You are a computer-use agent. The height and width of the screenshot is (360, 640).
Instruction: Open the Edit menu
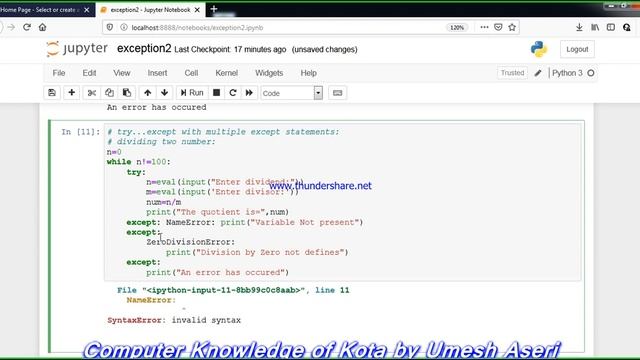tap(89, 73)
